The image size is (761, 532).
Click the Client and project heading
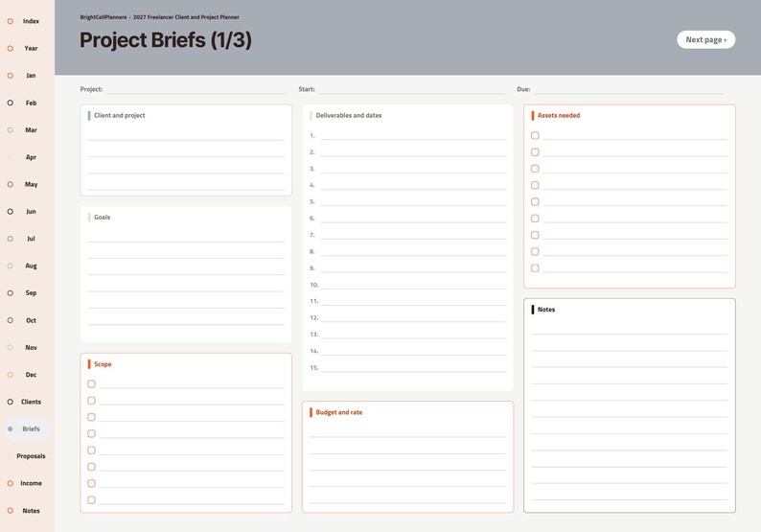[x=120, y=116]
